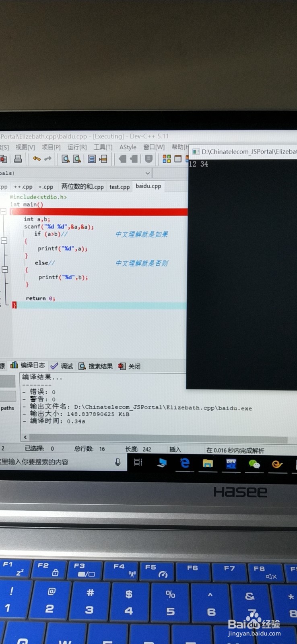
Task: Click the 输出大小 log line
Action: [76, 414]
